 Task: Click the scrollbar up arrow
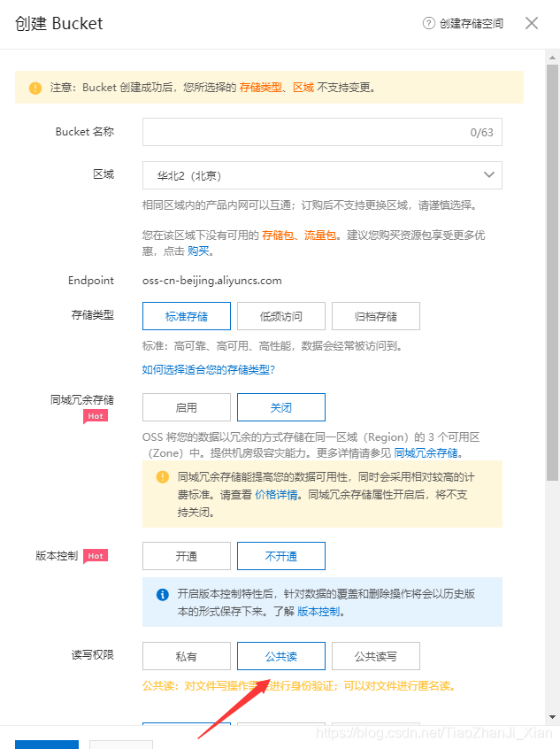point(552,58)
